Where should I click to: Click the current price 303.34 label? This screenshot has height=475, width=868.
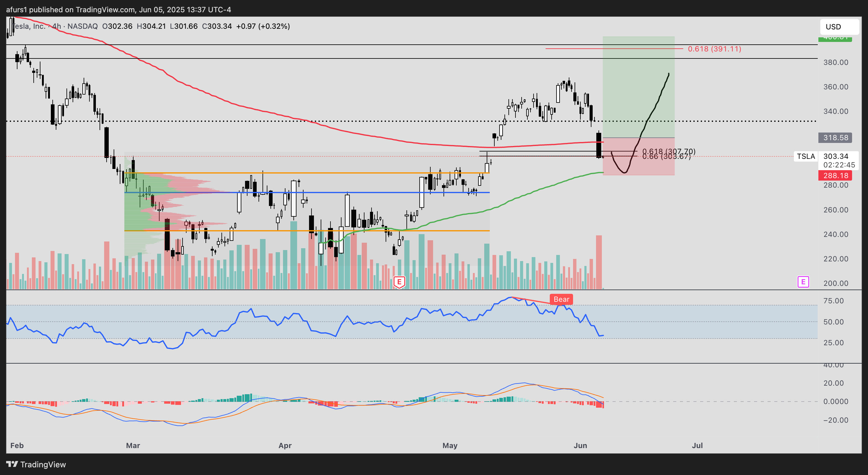[836, 156]
